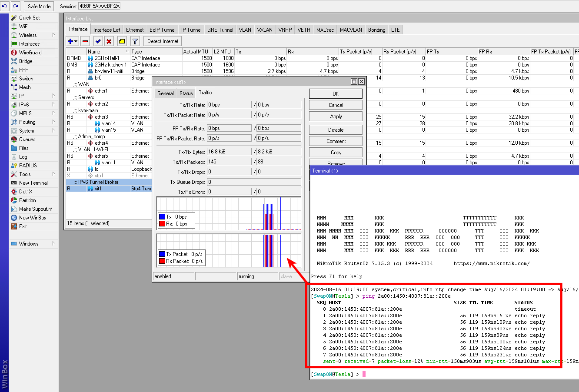The image size is (579, 392).
Task: Launch a New Terminal
Action: pos(33,183)
